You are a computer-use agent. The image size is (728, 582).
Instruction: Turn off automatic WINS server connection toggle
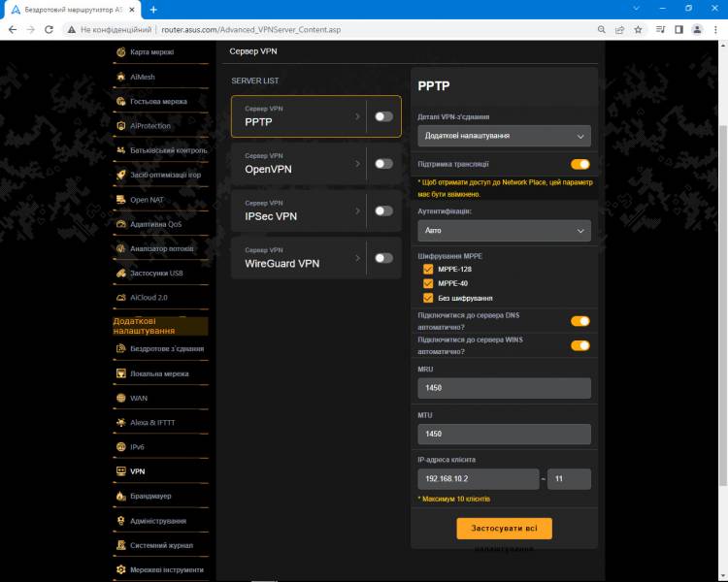pos(580,345)
